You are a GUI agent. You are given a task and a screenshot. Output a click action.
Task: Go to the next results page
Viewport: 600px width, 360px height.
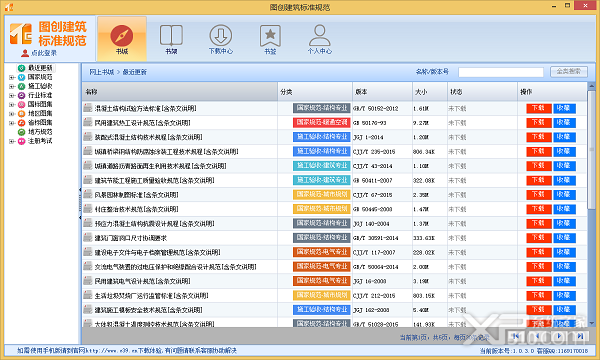click(559, 336)
